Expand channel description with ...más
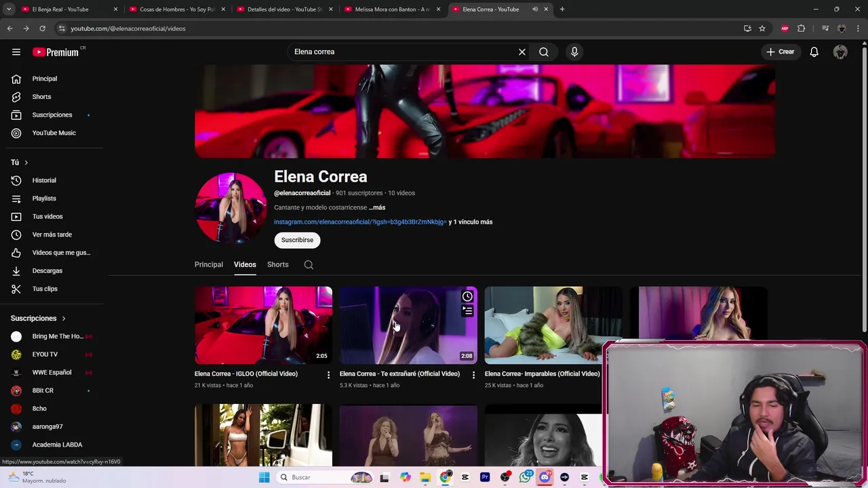 [377, 207]
